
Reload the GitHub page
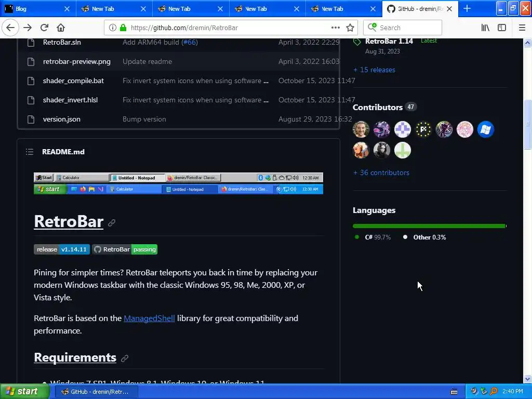coord(44,28)
